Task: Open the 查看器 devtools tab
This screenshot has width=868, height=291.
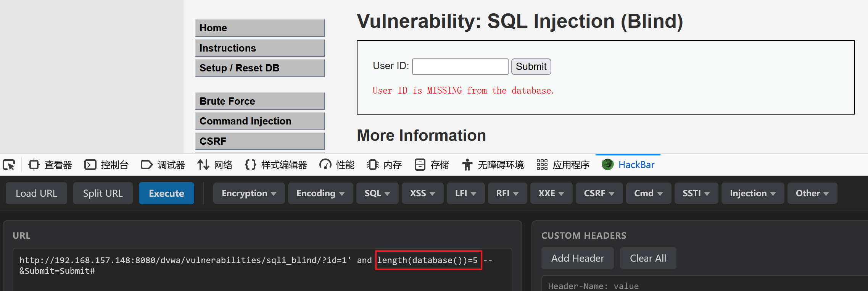Action: (50, 165)
